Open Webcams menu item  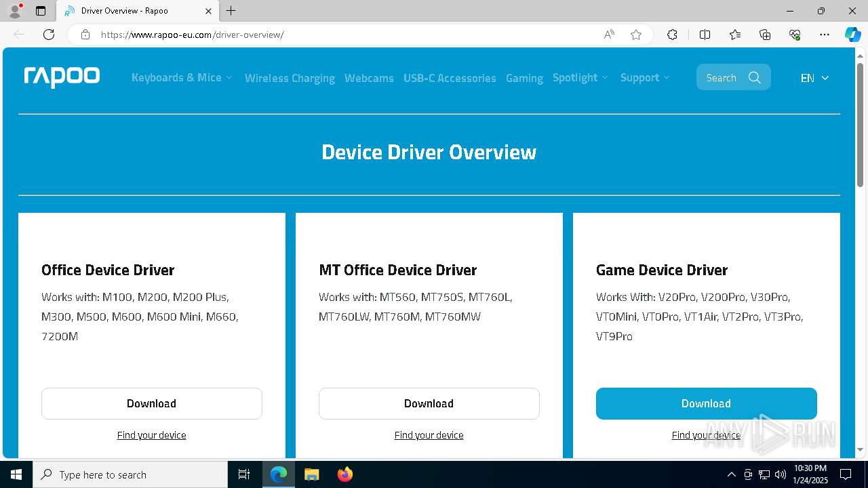(x=369, y=78)
